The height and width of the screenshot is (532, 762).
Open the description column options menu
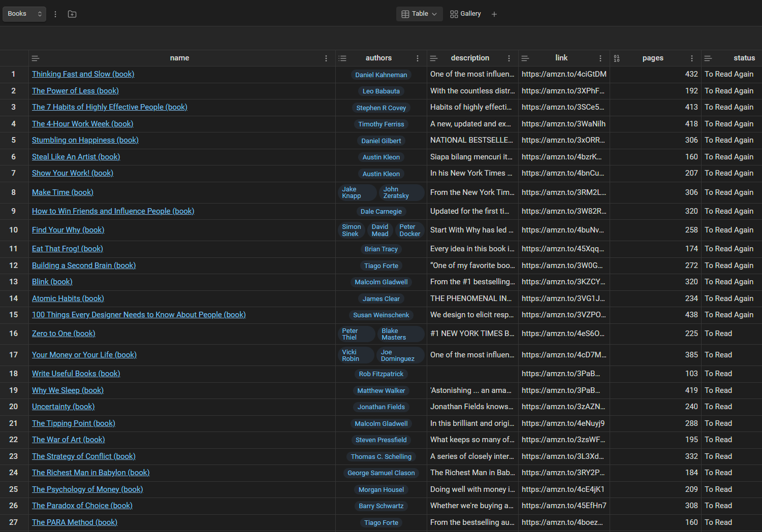click(509, 58)
